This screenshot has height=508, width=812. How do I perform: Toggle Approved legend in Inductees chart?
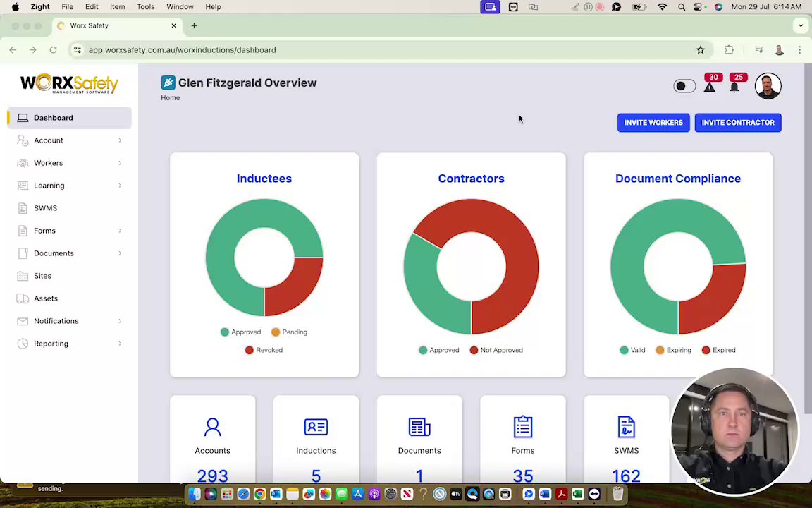click(241, 332)
